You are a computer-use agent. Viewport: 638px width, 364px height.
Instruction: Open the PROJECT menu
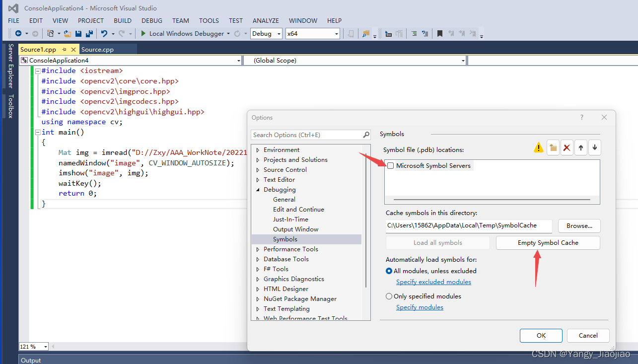91,20
